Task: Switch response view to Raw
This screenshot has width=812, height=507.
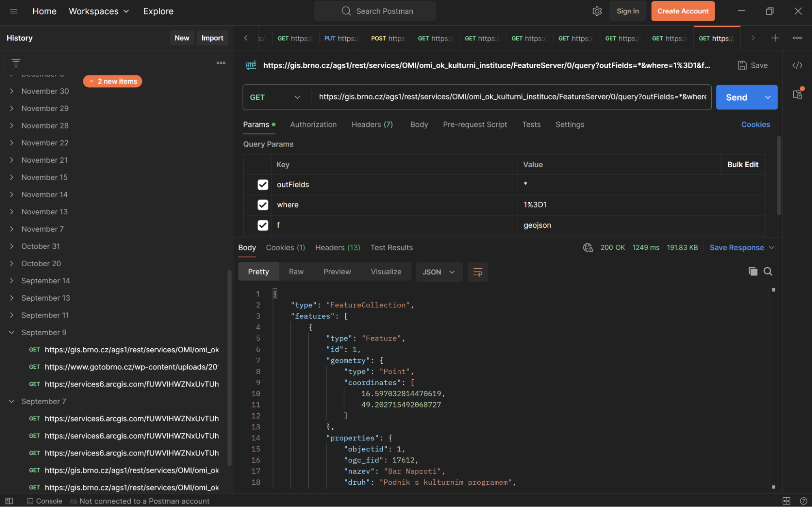Action: [x=296, y=272]
